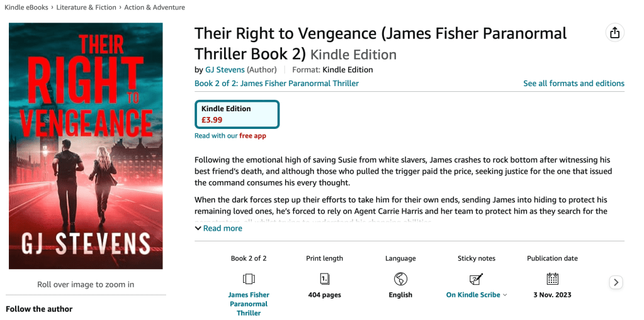
Task: Open Book 2 of 2 series link
Action: click(x=276, y=83)
